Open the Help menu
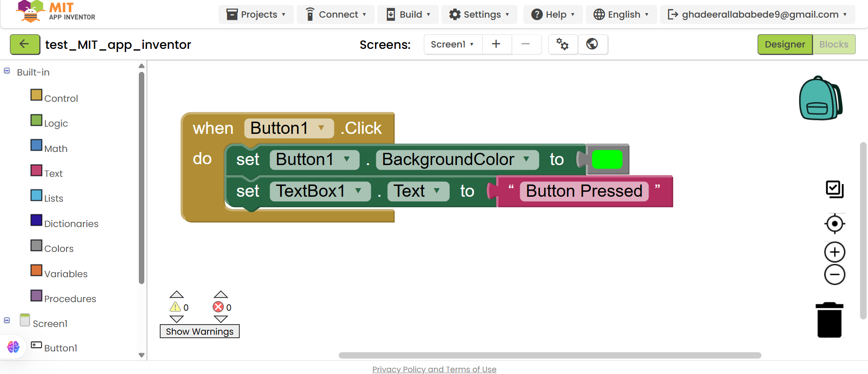This screenshot has height=374, width=868. click(x=553, y=14)
